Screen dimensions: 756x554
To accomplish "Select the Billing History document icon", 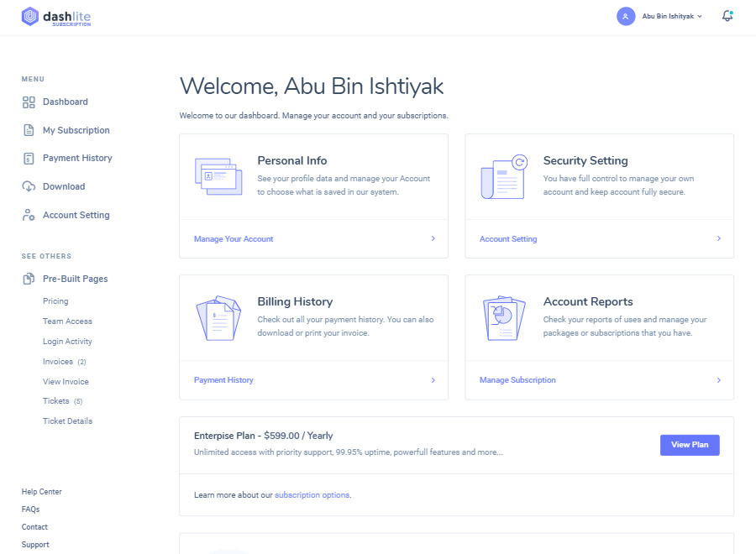I will 218,318.
